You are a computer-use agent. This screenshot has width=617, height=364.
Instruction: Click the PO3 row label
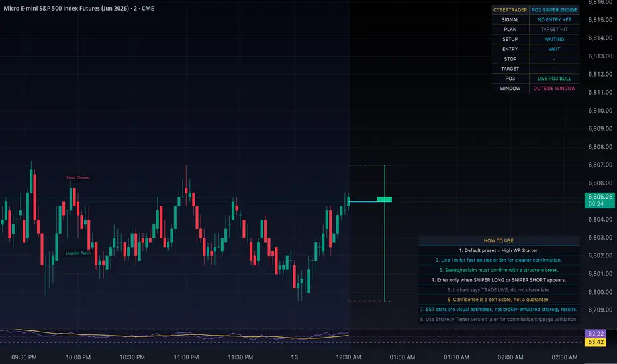coord(510,79)
